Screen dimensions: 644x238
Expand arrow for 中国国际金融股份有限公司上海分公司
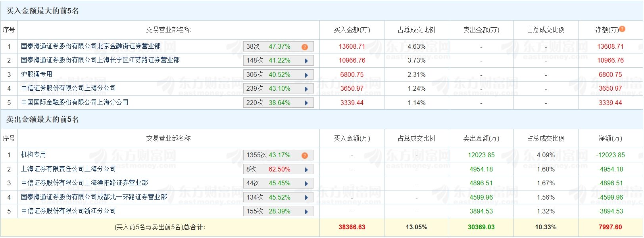306,103
